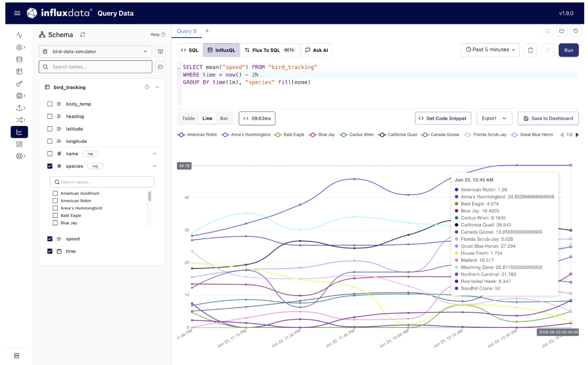This screenshot has height=365, width=588.
Task: Tick the American Goldfinch value checkbox
Action: coord(55,193)
